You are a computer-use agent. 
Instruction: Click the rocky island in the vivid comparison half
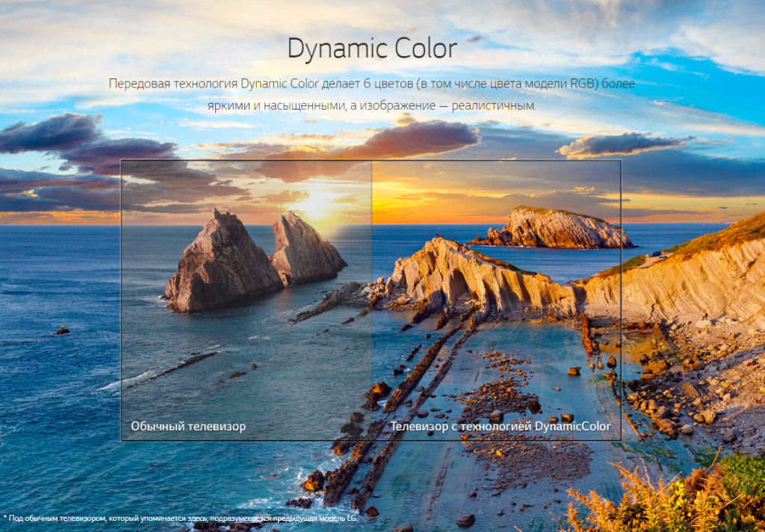click(552, 227)
